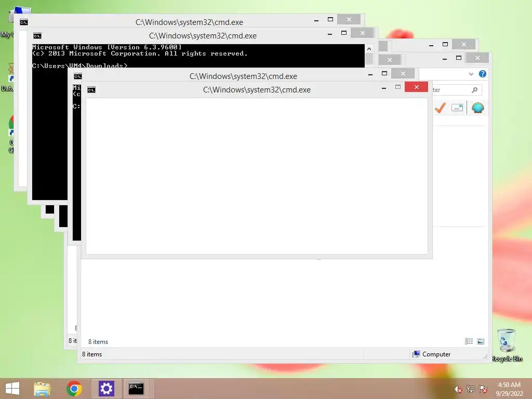Click the C:\Users\VM4\Downloads prompt line
Image resolution: width=532 pixels, height=399 pixels.
point(79,65)
